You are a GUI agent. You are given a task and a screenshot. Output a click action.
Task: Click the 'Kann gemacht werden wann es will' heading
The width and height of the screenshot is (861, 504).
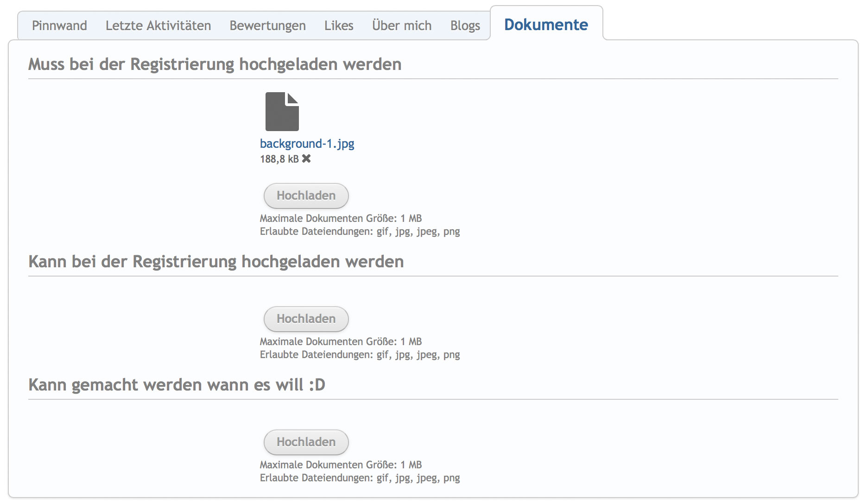pyautogui.click(x=177, y=385)
